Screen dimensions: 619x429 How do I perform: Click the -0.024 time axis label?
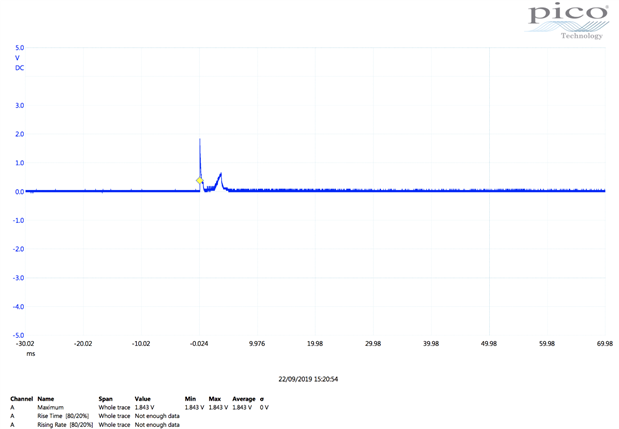pyautogui.click(x=199, y=344)
